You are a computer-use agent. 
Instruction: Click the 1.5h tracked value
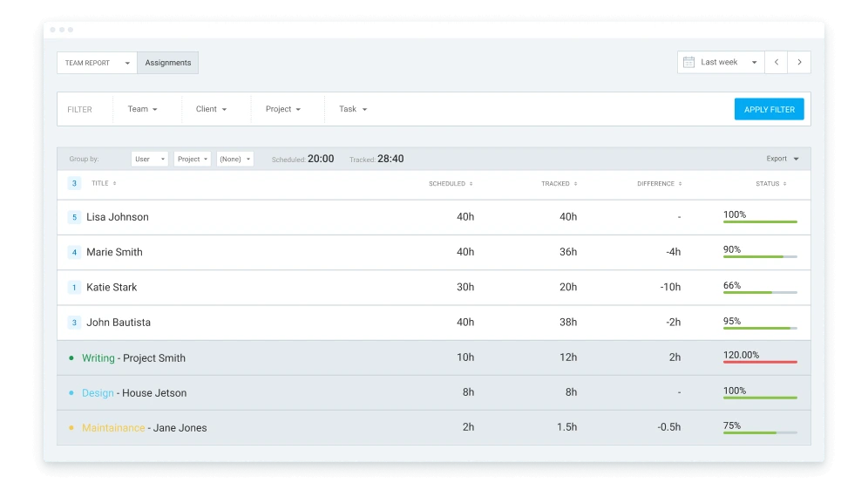(x=566, y=427)
